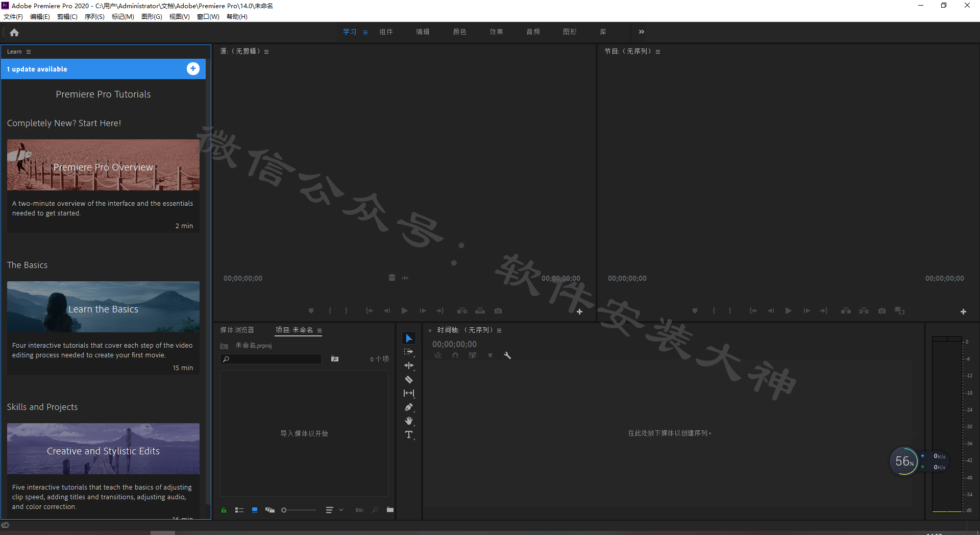
Task: Click Program monitor lift button
Action: click(x=846, y=311)
